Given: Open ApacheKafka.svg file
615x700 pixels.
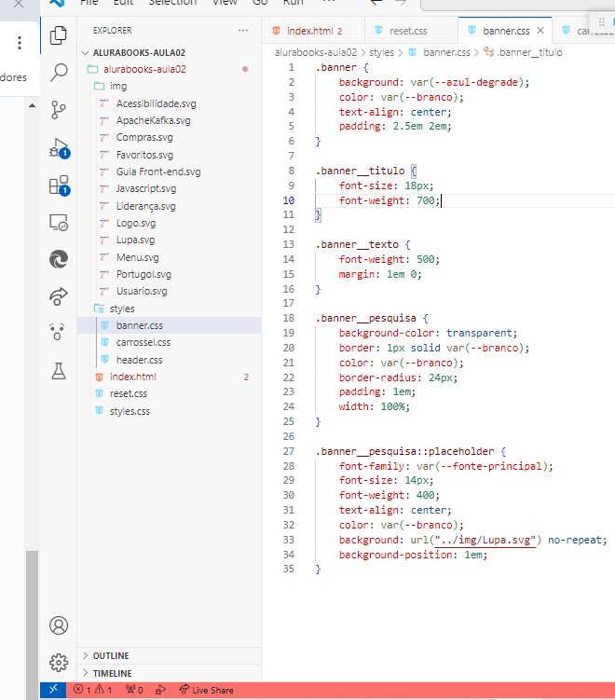Looking at the screenshot, I should pos(153,120).
